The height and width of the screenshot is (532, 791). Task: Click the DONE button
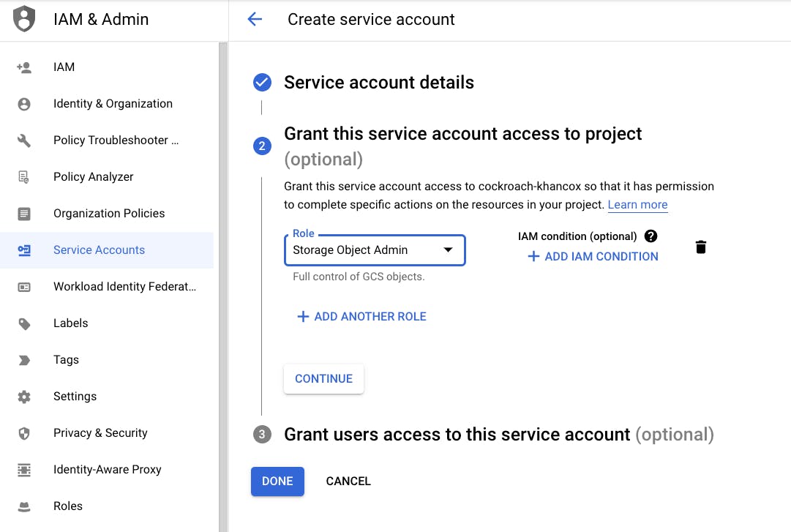(x=277, y=481)
